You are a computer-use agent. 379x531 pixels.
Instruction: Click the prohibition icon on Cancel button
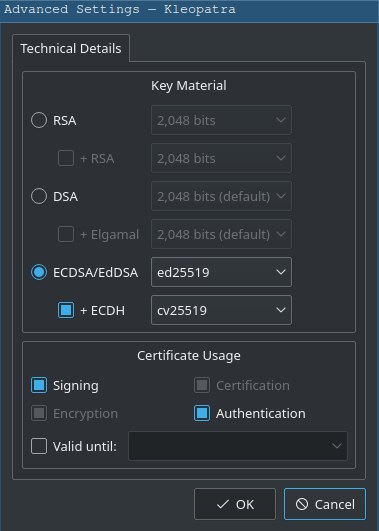click(x=302, y=504)
